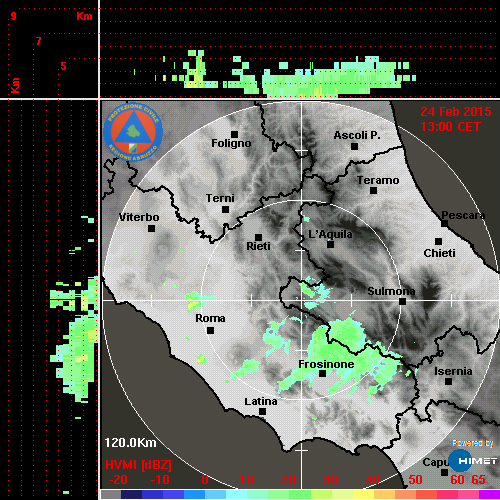Screen dimensions: 500x500
Task: Click the 24 Feb 2015 date label
Action: (x=456, y=112)
